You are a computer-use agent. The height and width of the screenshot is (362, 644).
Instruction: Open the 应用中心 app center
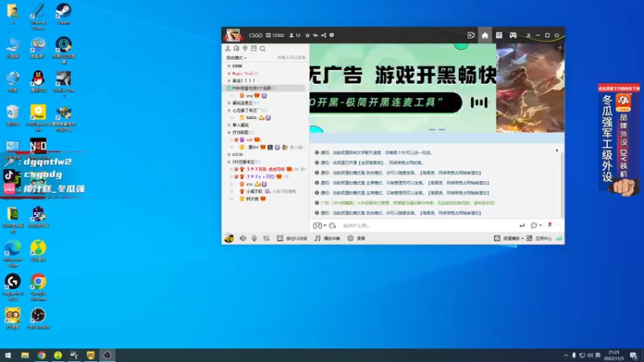[x=539, y=238]
